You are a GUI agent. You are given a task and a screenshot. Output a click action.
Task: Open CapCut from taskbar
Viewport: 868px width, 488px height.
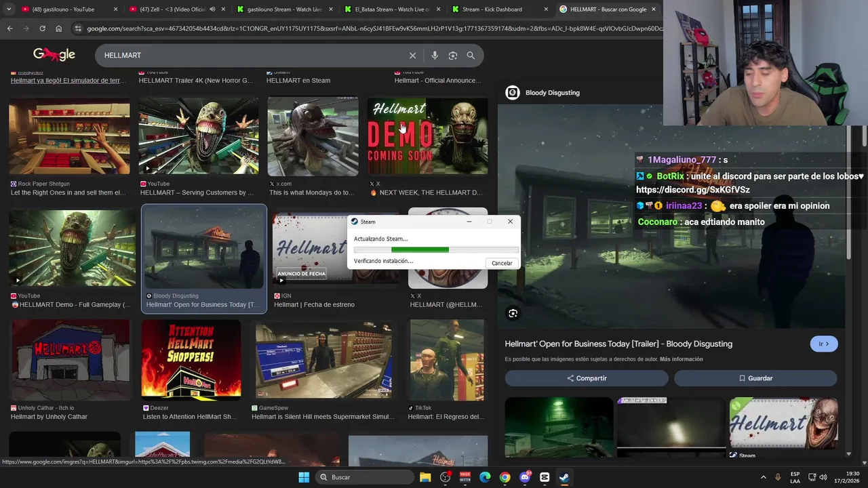coord(545,477)
